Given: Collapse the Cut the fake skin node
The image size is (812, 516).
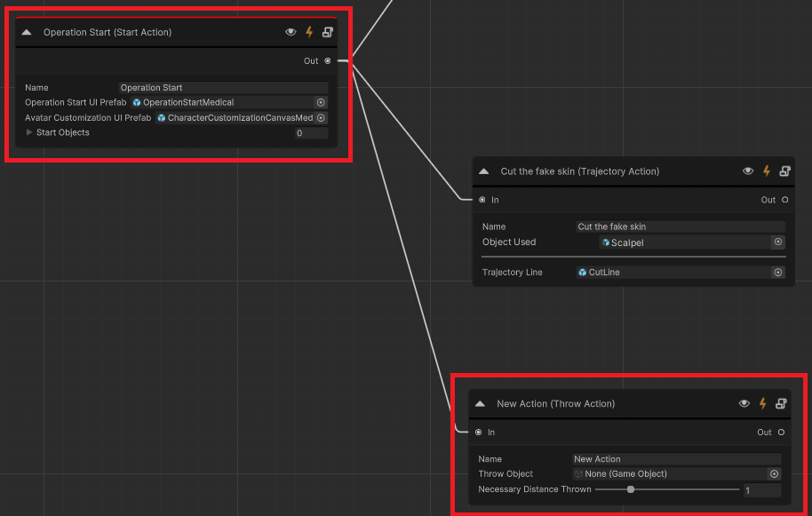Looking at the screenshot, I should click(484, 171).
